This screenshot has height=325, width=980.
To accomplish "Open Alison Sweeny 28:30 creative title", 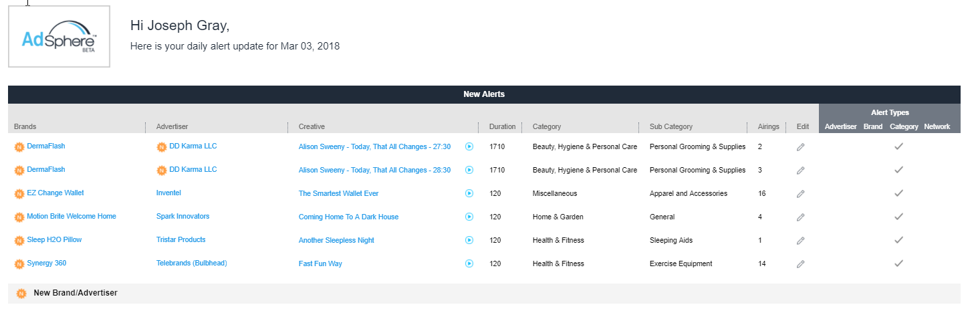I will tap(374, 171).
